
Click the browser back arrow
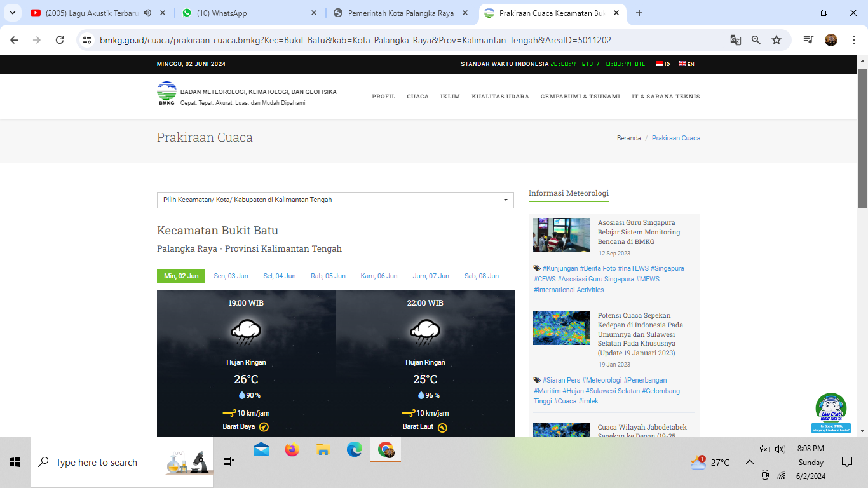[x=14, y=40]
